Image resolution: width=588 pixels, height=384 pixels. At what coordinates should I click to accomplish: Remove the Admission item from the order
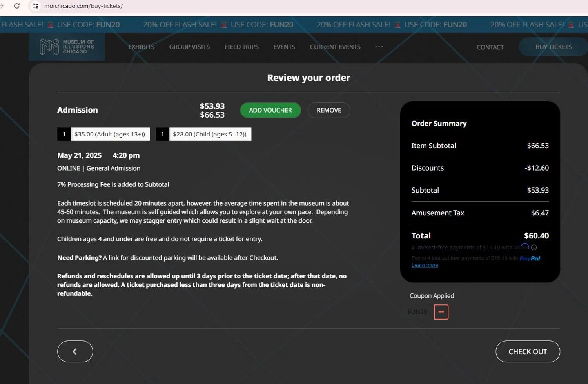(329, 110)
